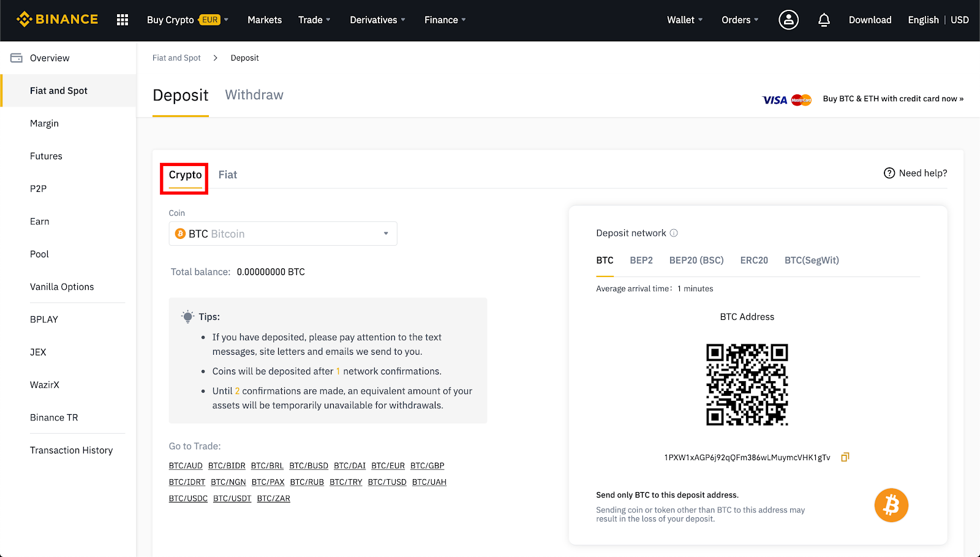Expand the Derivatives dropdown menu
The height and width of the screenshot is (557, 980).
click(x=377, y=20)
